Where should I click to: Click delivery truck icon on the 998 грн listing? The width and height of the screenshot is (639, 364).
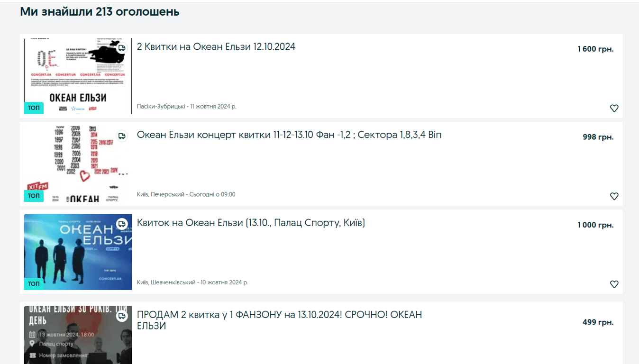point(122,136)
